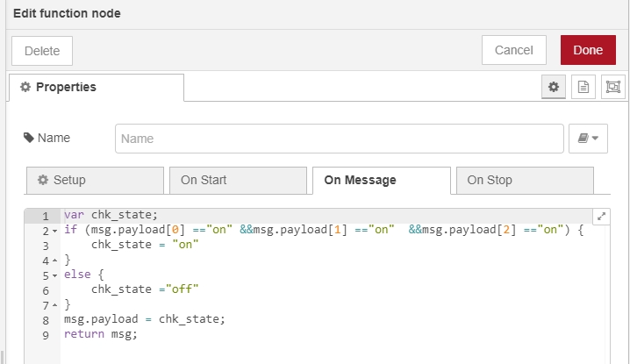This screenshot has width=630, height=364.
Task: Click the gear icon on Setup tab
Action: 43,180
